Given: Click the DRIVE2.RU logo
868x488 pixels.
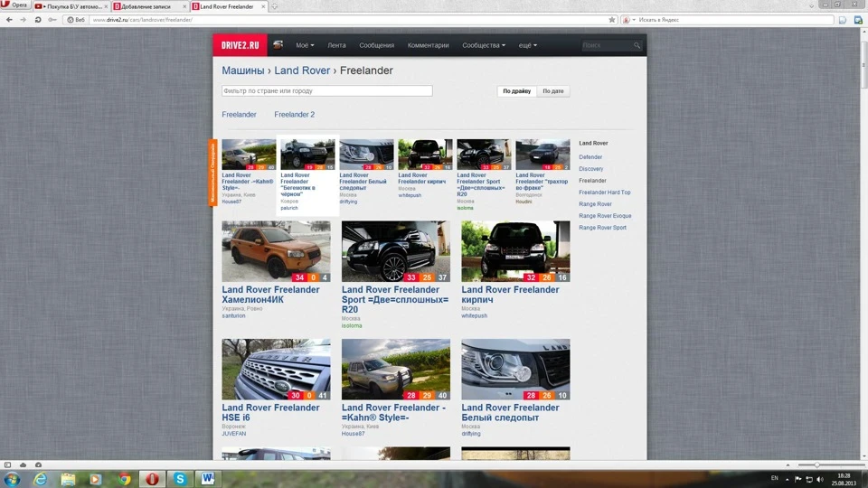Looking at the screenshot, I should click(x=240, y=45).
